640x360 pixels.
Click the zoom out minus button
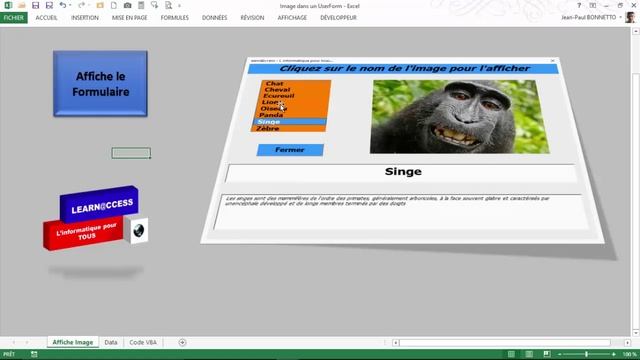[560, 354]
